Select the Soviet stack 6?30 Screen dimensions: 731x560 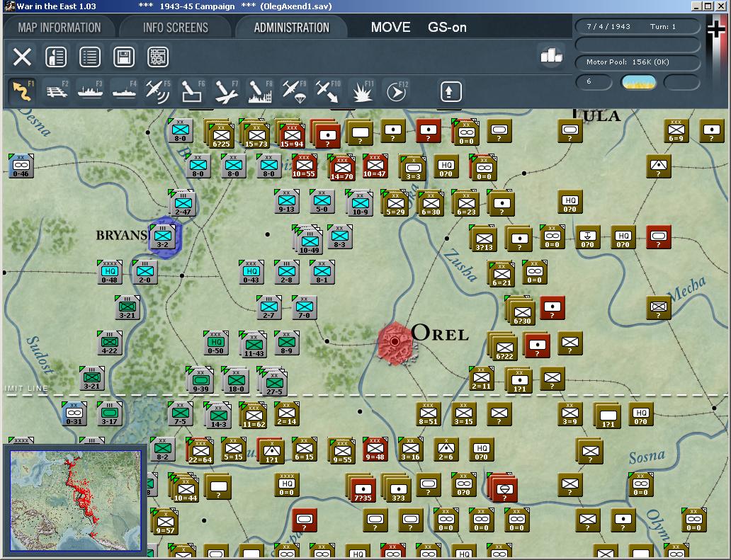522,312
